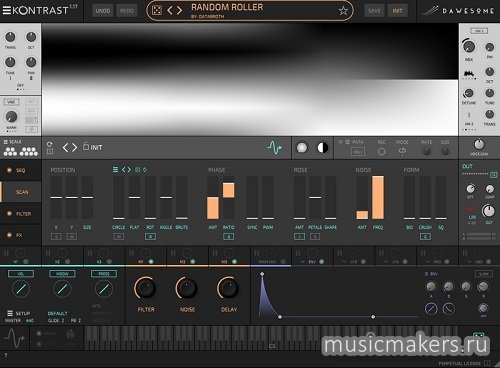Image resolution: width=500 pixels, height=368 pixels.
Task: Toggle the FILTER module power dot
Action: click(9, 213)
